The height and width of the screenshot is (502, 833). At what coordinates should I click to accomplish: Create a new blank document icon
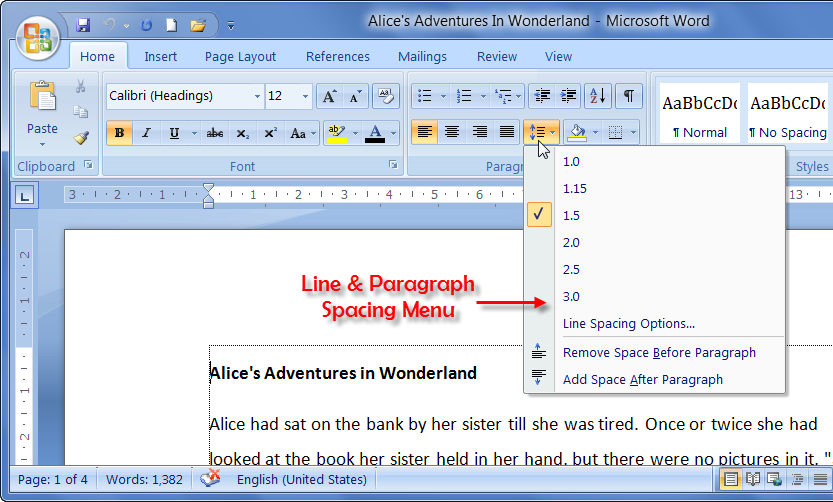click(x=171, y=25)
